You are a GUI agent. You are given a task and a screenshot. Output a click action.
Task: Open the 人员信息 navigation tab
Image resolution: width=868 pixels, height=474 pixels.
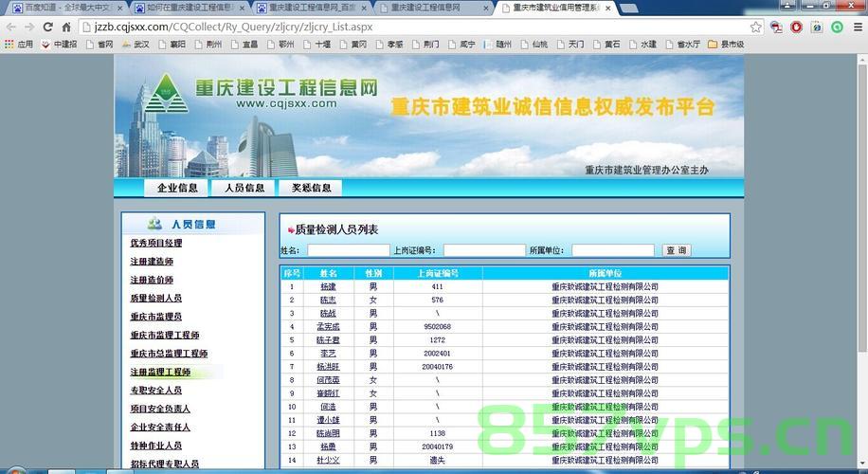click(x=244, y=188)
